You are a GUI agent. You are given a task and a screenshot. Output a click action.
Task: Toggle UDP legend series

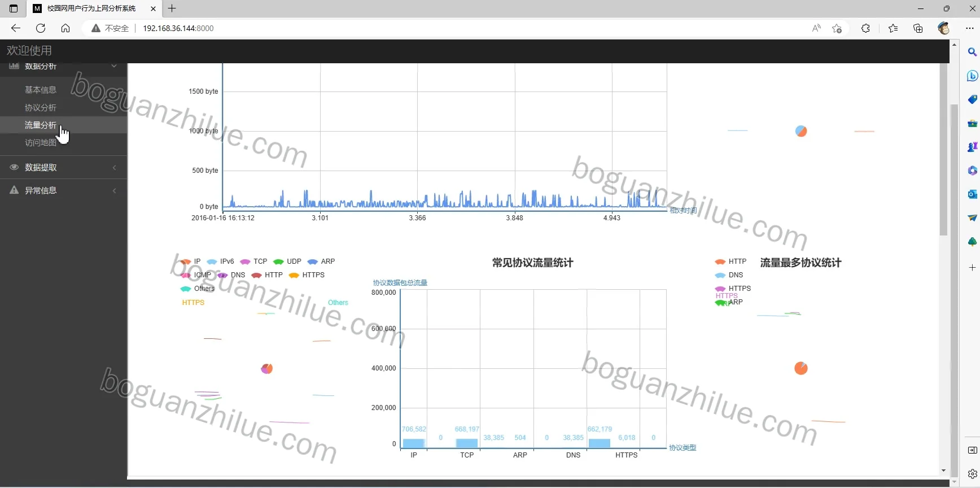pos(287,262)
